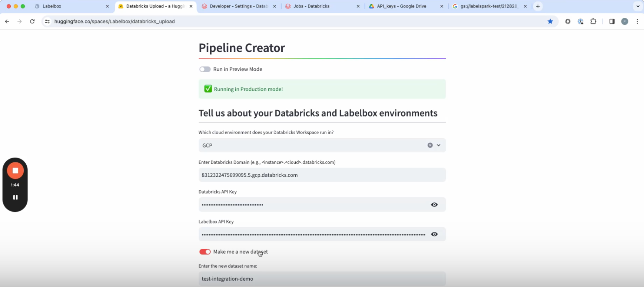Switch to API_keys Google Drive tab
644x287 pixels.
coord(406,6)
